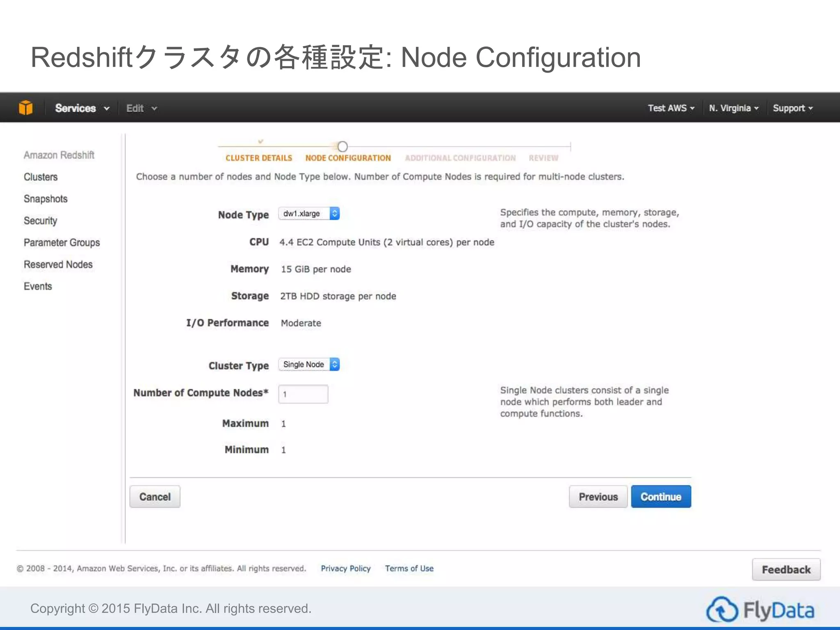
Task: Click the '15 GiB per node' memory value
Action: [316, 269]
